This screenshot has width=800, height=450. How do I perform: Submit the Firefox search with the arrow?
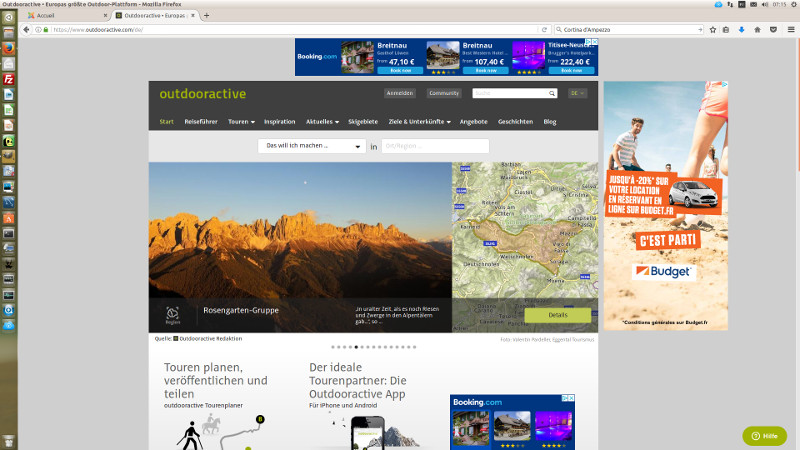click(700, 30)
